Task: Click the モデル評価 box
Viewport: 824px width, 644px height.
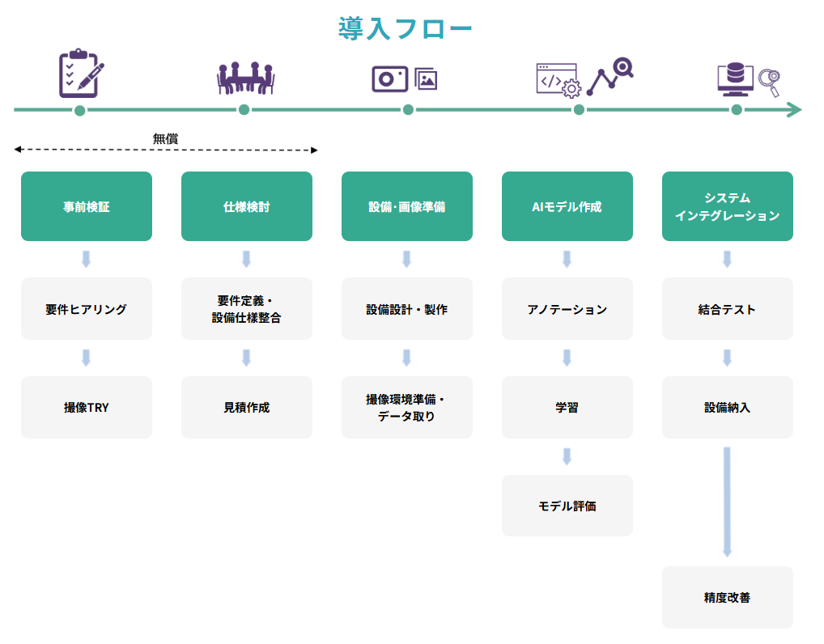Action: (567, 506)
